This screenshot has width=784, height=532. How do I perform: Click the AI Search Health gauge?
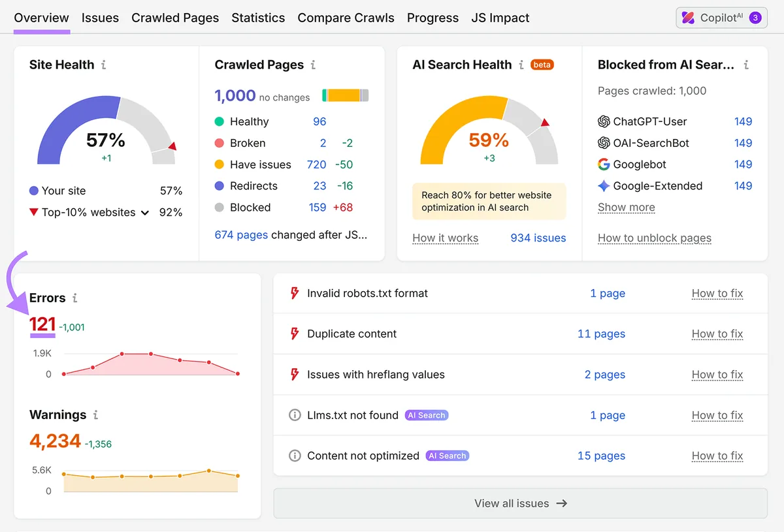[x=489, y=131]
